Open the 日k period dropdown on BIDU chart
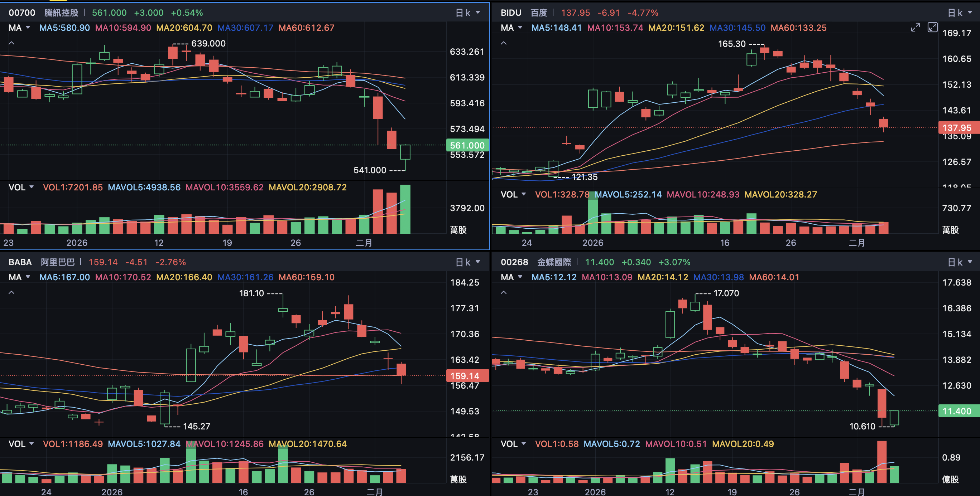Screen dimensions: 980x496 click(960, 13)
